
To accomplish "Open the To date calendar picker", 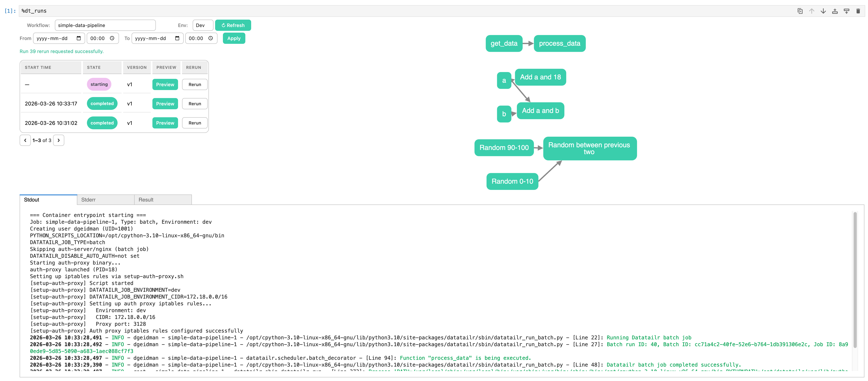I will [177, 38].
